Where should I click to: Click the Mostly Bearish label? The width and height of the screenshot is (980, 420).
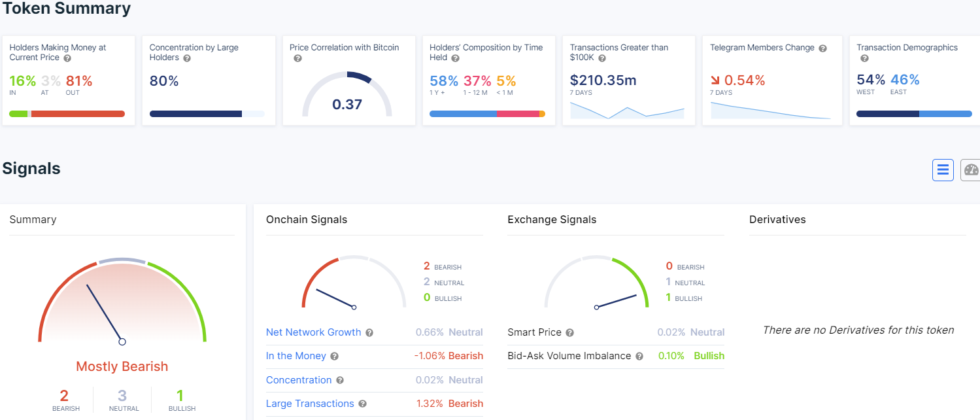122,366
